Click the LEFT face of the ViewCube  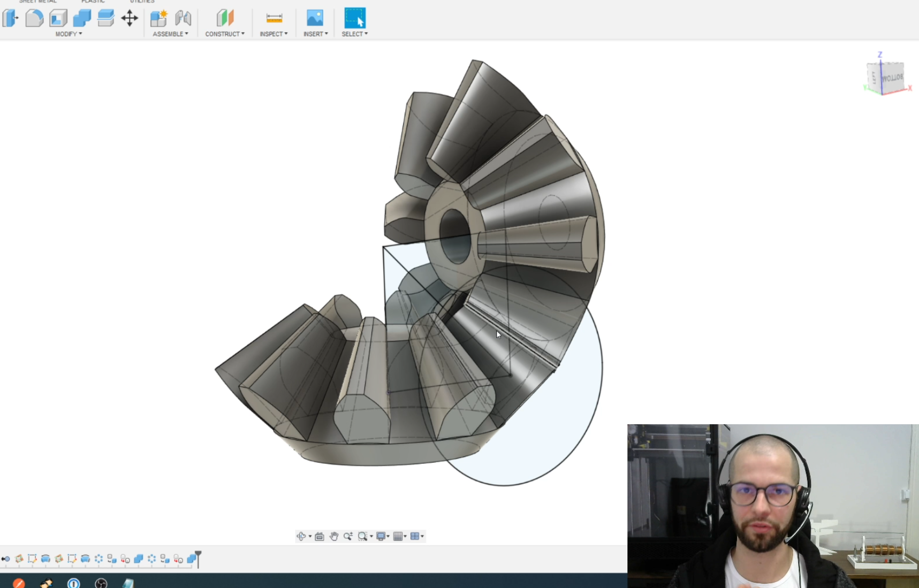pos(874,78)
